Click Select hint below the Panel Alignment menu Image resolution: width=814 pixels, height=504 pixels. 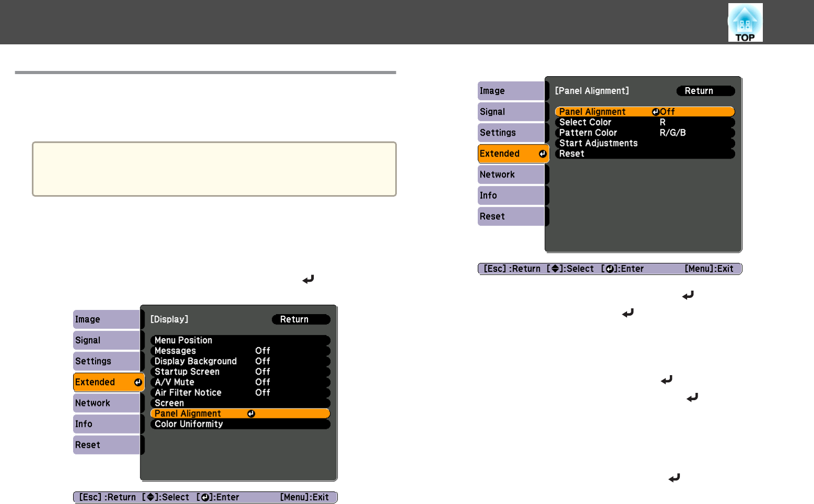click(x=570, y=269)
